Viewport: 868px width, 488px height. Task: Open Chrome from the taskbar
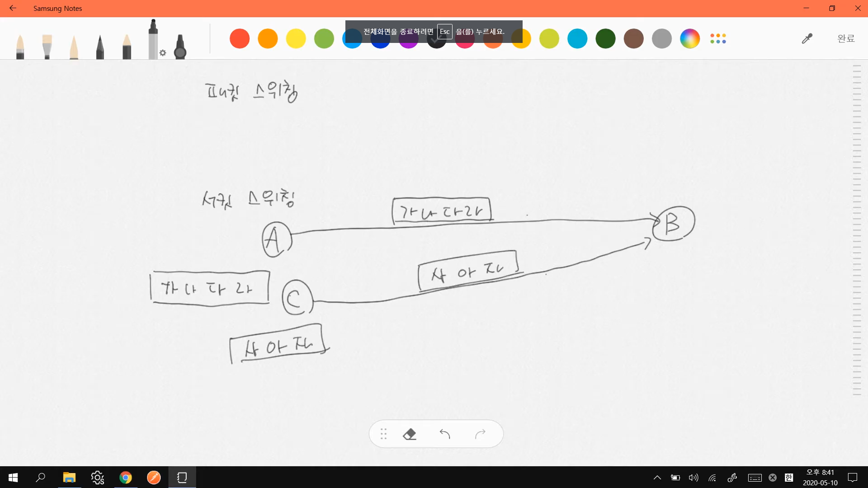[x=126, y=478]
